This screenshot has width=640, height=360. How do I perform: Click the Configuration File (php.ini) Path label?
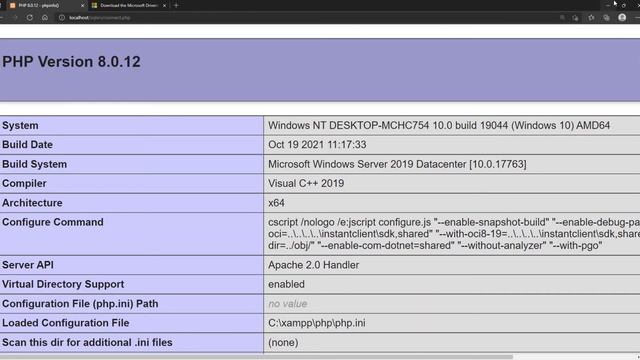pos(80,304)
